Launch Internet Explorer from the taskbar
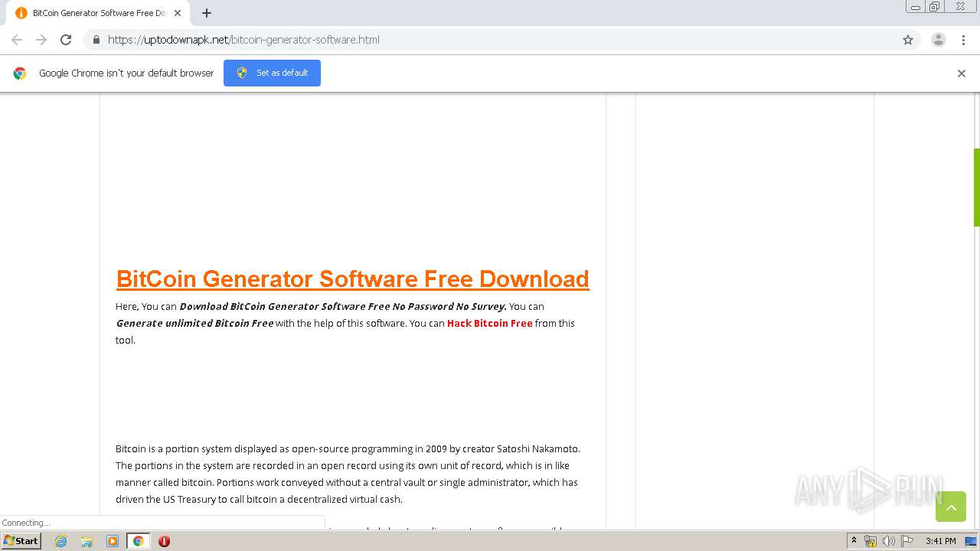The width and height of the screenshot is (980, 551). [61, 541]
